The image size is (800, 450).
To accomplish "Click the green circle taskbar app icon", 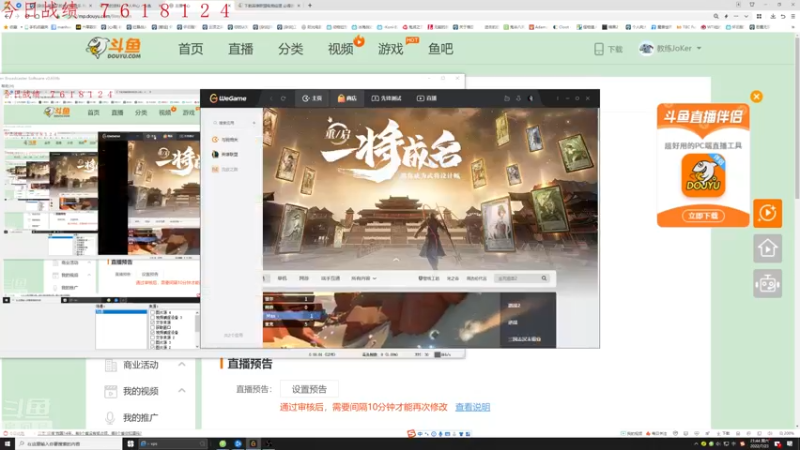I will (222, 444).
